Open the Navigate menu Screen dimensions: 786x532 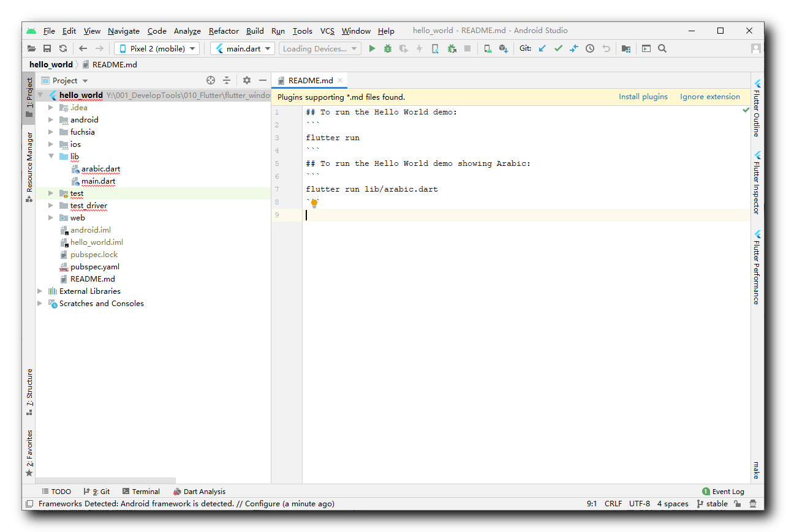pos(124,31)
